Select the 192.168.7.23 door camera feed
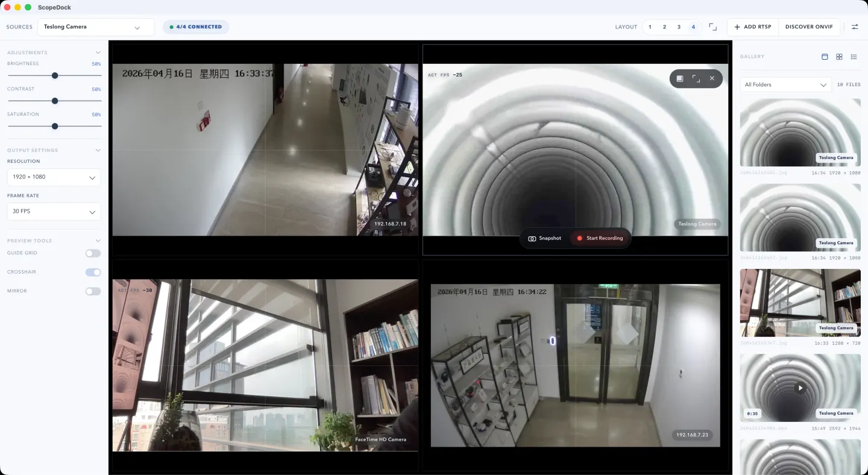The height and width of the screenshot is (475, 868). (575, 365)
